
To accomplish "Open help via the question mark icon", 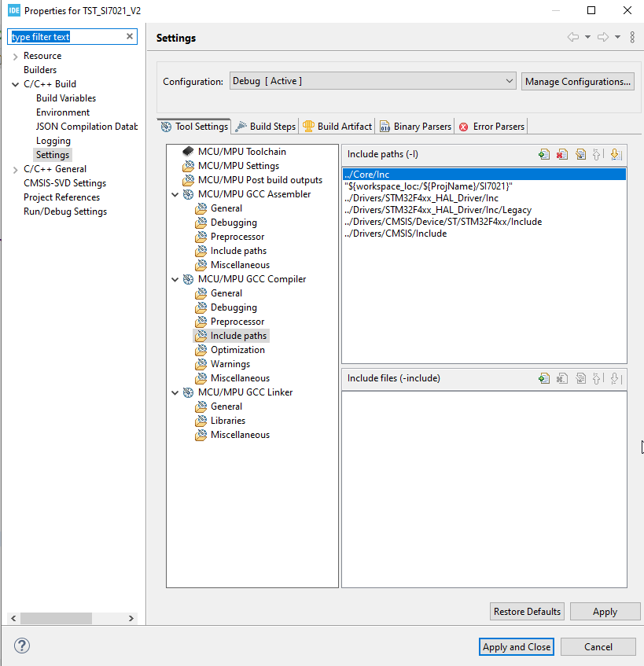I will point(21,646).
